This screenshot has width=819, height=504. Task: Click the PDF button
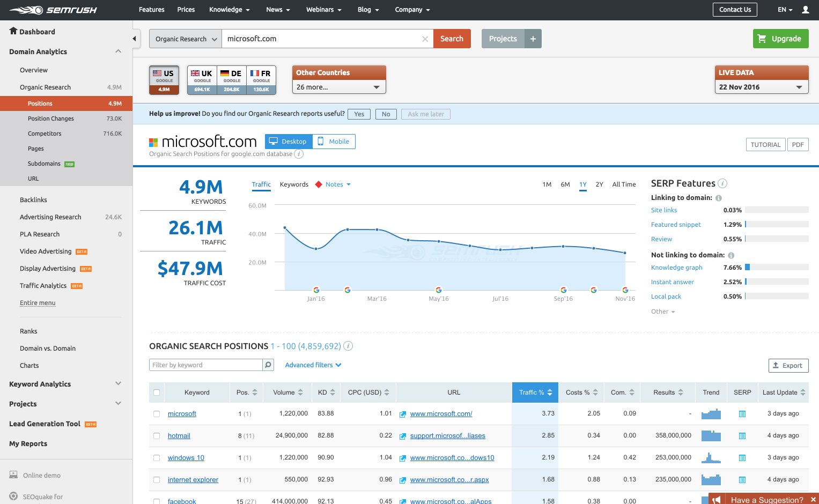click(798, 145)
